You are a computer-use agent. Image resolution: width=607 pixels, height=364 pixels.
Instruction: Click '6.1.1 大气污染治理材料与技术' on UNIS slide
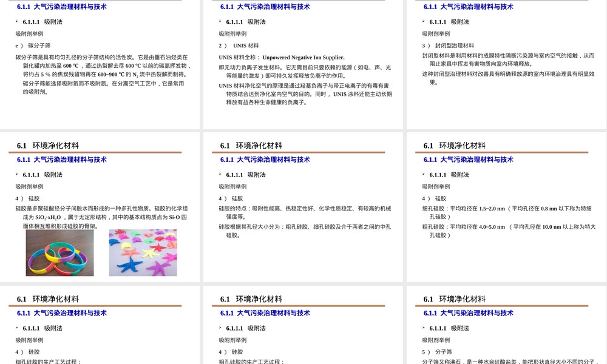coord(265,7)
